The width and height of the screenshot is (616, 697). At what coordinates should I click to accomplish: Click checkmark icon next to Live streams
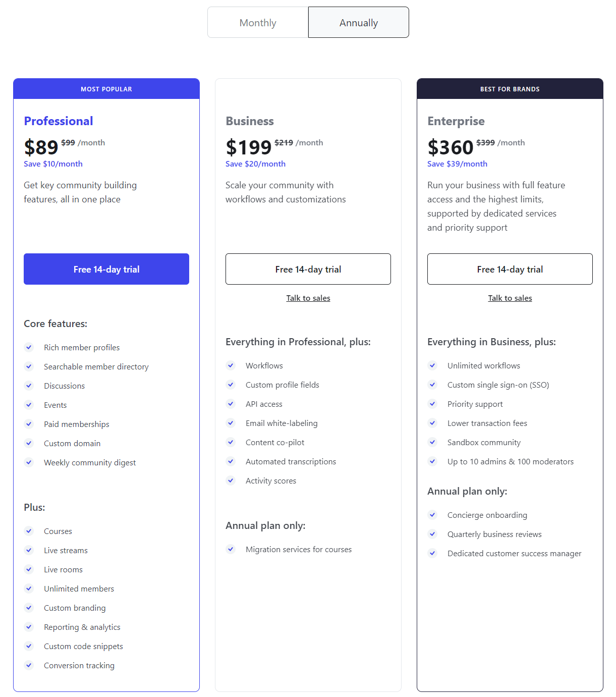[29, 550]
